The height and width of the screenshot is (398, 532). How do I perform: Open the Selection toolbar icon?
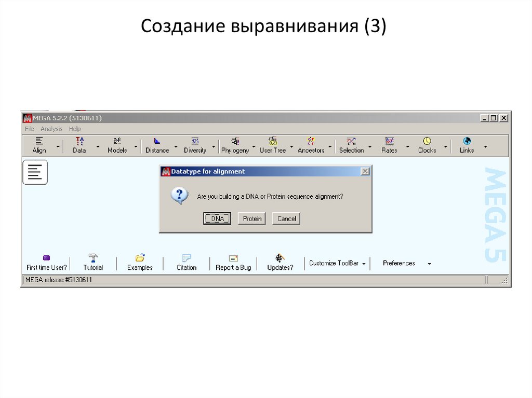[352, 145]
